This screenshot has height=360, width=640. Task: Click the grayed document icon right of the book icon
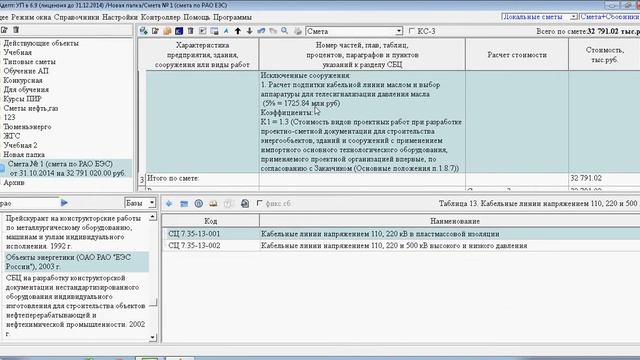coord(228,203)
